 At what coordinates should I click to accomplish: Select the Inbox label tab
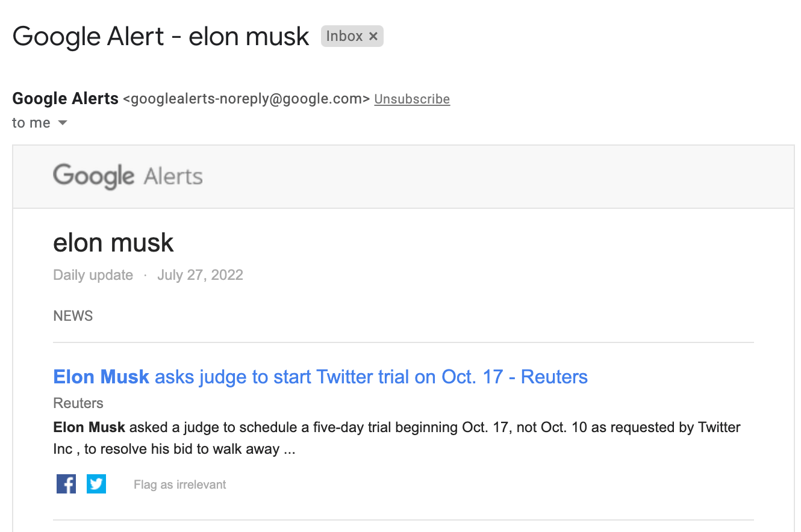coord(343,36)
